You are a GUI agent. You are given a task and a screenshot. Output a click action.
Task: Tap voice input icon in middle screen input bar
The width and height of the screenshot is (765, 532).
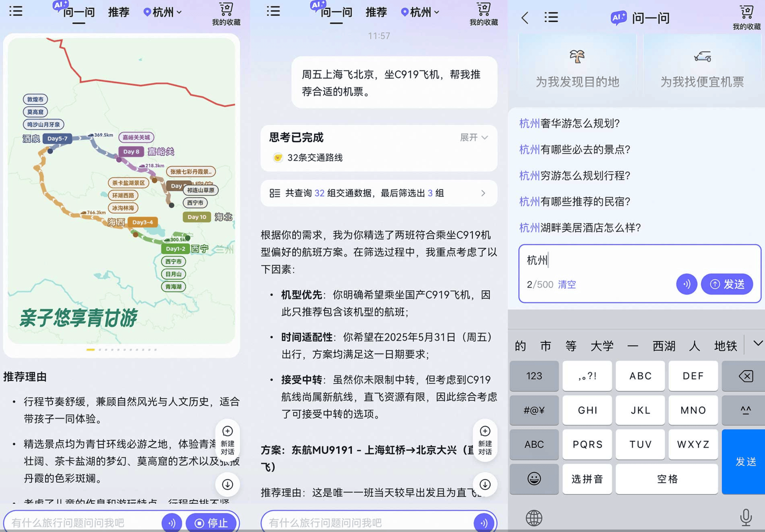tap(484, 523)
